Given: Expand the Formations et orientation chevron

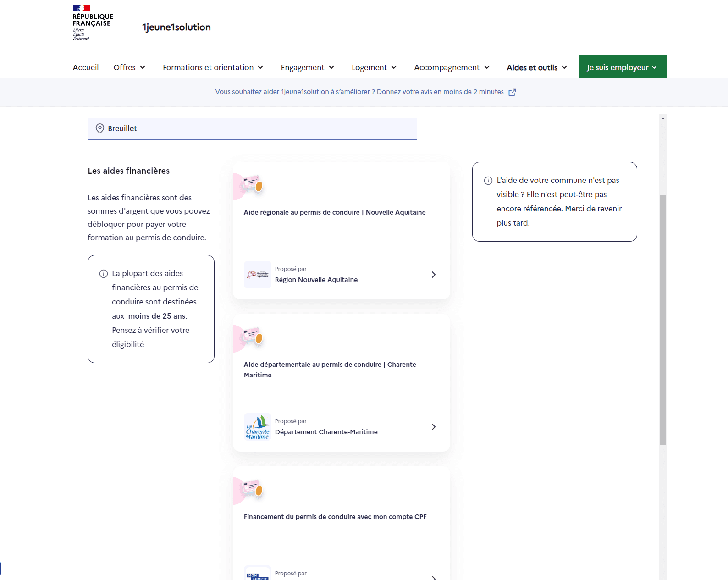Looking at the screenshot, I should (x=260, y=67).
